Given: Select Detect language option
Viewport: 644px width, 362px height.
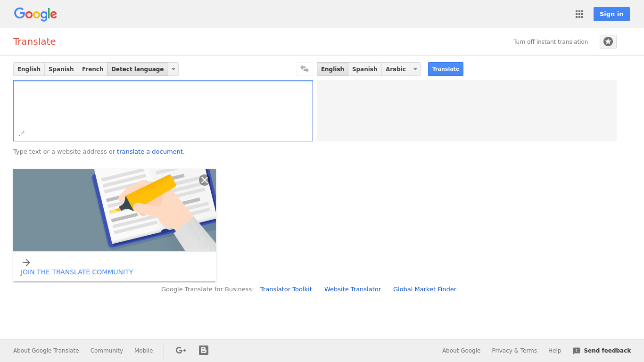Looking at the screenshot, I should click(x=138, y=69).
